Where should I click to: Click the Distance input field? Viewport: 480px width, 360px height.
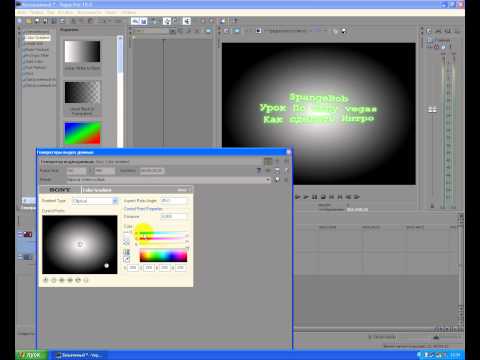click(173, 217)
